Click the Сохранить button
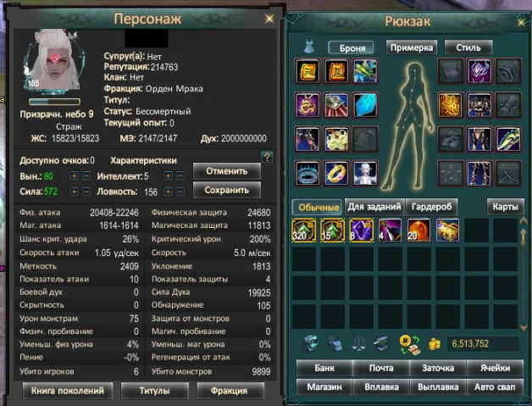The width and height of the screenshot is (532, 406). click(227, 190)
